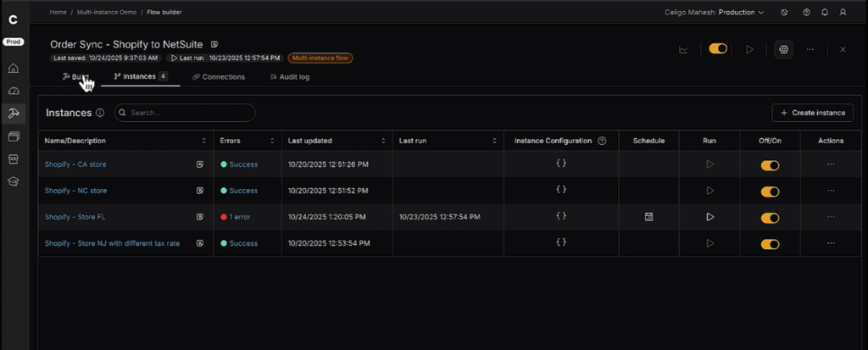Click the run icon for Shopify - CA store
Viewport: 868px width, 350px height.
[x=709, y=164]
